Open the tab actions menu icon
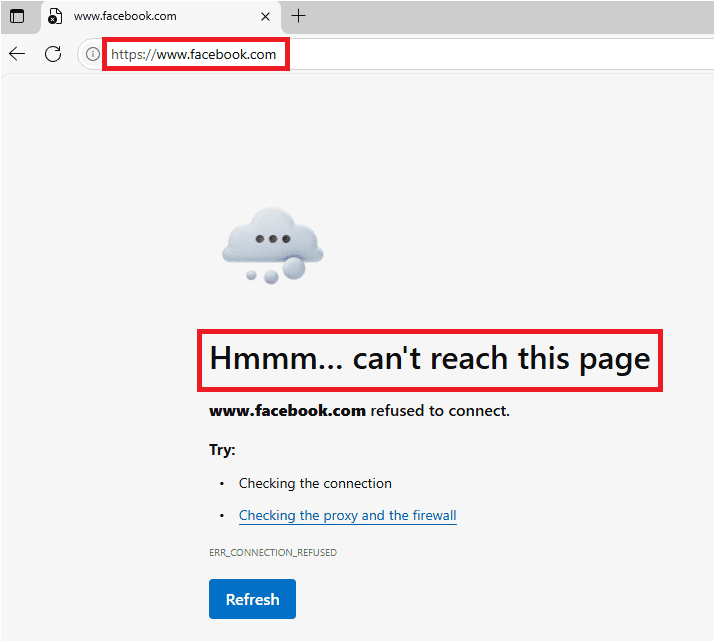Image resolution: width=715 pixels, height=642 pixels. [x=17, y=16]
